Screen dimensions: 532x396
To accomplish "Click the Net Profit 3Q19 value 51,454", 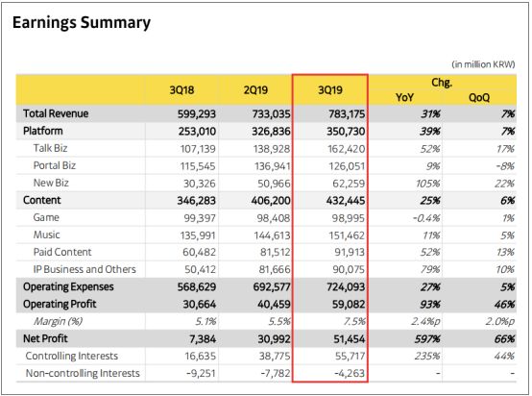I will point(350,339).
